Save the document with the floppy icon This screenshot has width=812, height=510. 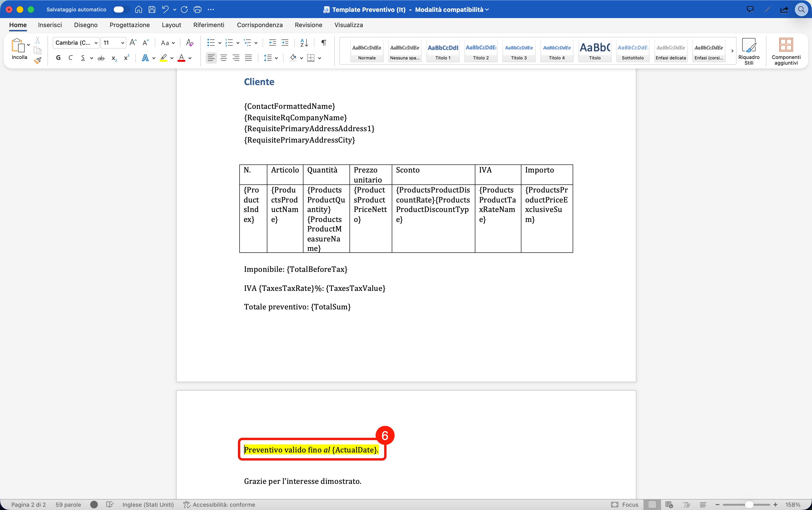click(x=152, y=10)
